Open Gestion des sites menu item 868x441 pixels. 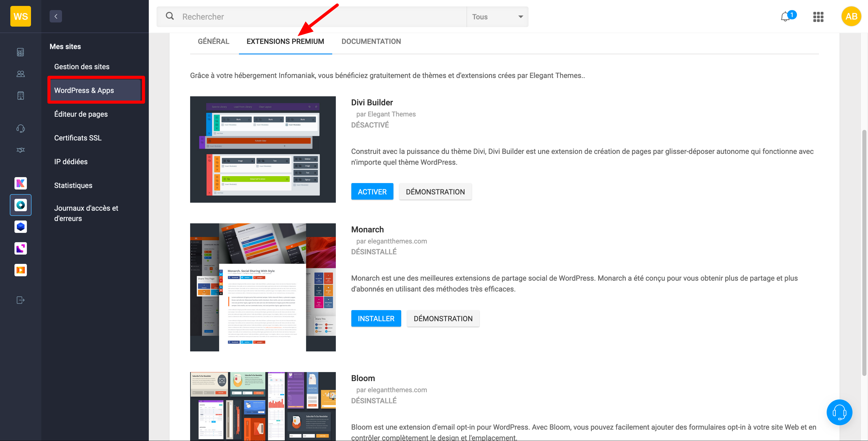coord(82,67)
